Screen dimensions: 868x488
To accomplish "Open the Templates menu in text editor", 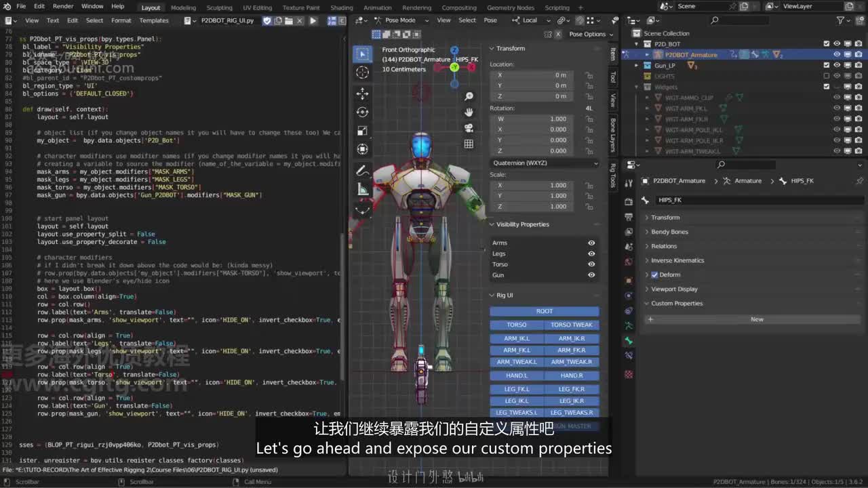I will tap(154, 20).
